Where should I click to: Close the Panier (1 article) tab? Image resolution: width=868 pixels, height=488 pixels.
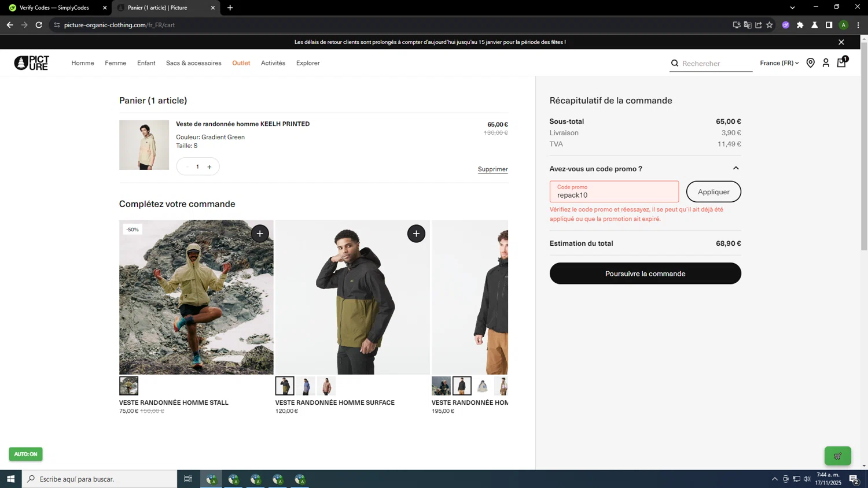coord(213,8)
